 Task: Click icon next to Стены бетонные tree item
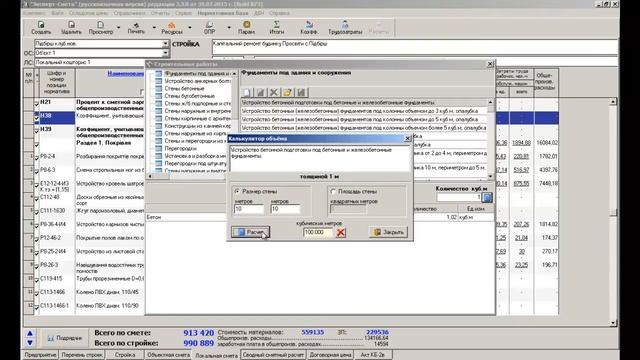tap(158, 89)
